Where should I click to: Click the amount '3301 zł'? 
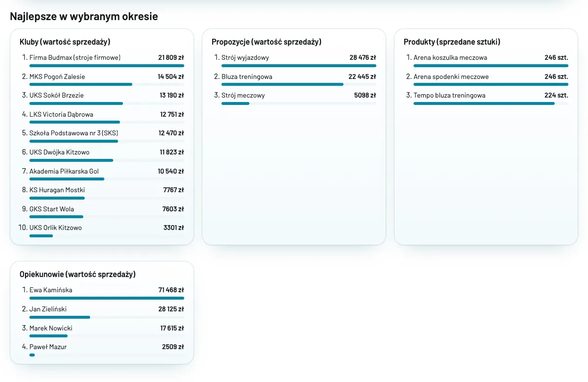point(173,228)
